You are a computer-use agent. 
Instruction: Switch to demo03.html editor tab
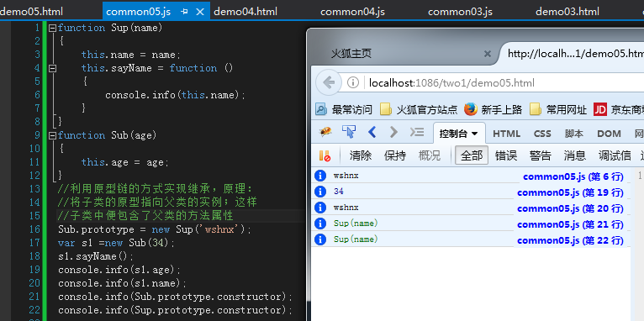point(567,12)
